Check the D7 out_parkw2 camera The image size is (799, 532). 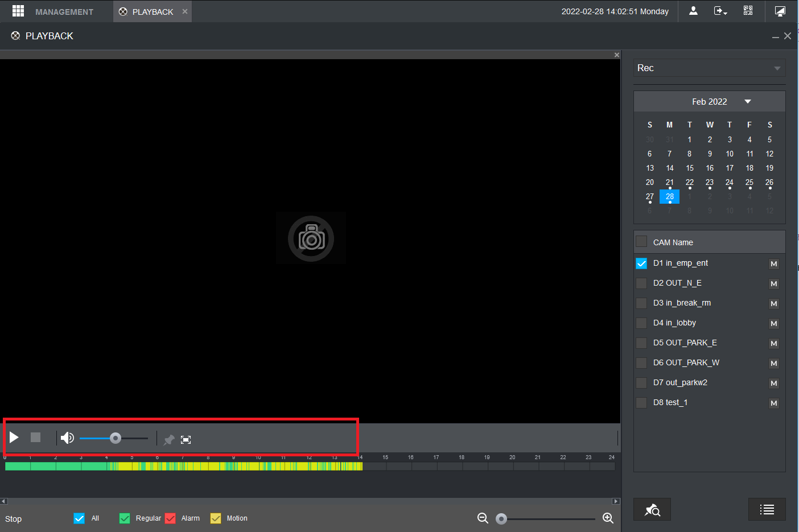641,383
